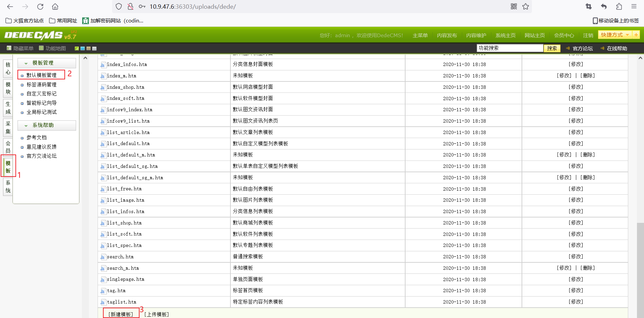Collapse the 模板管理 section

tap(47, 63)
